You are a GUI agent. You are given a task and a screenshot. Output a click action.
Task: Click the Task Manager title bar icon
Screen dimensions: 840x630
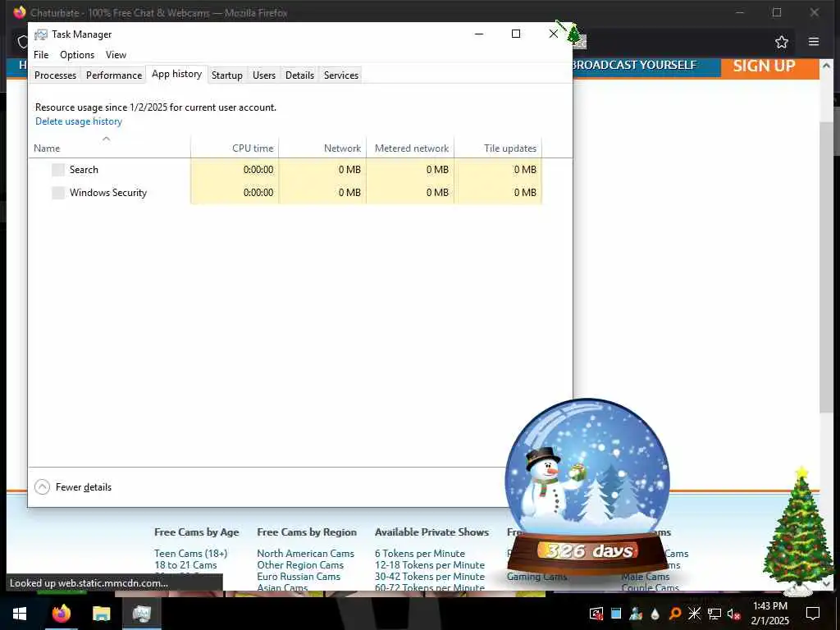point(41,34)
